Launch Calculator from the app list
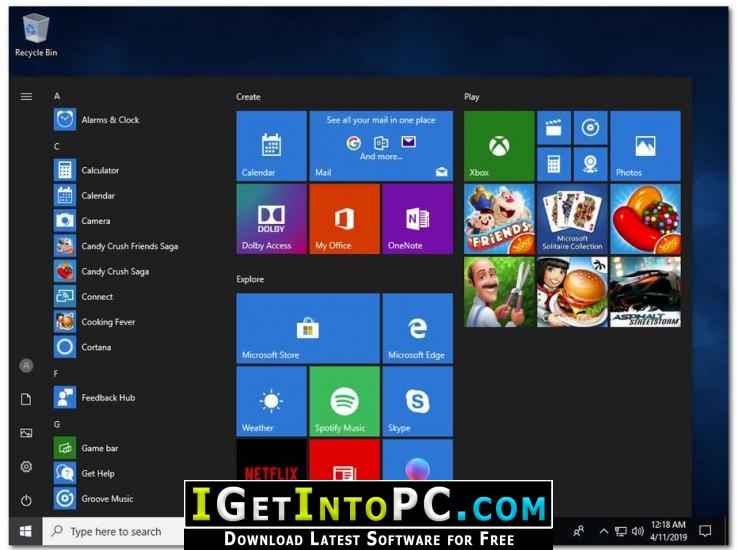Screen dimensions: 738x550 [x=134, y=170]
